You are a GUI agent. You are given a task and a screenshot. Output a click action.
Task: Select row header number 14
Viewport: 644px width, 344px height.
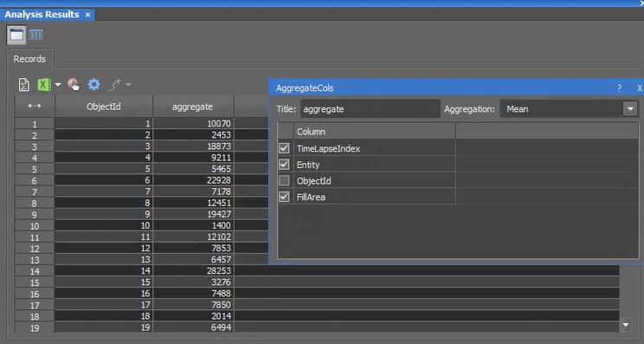pyautogui.click(x=35, y=271)
